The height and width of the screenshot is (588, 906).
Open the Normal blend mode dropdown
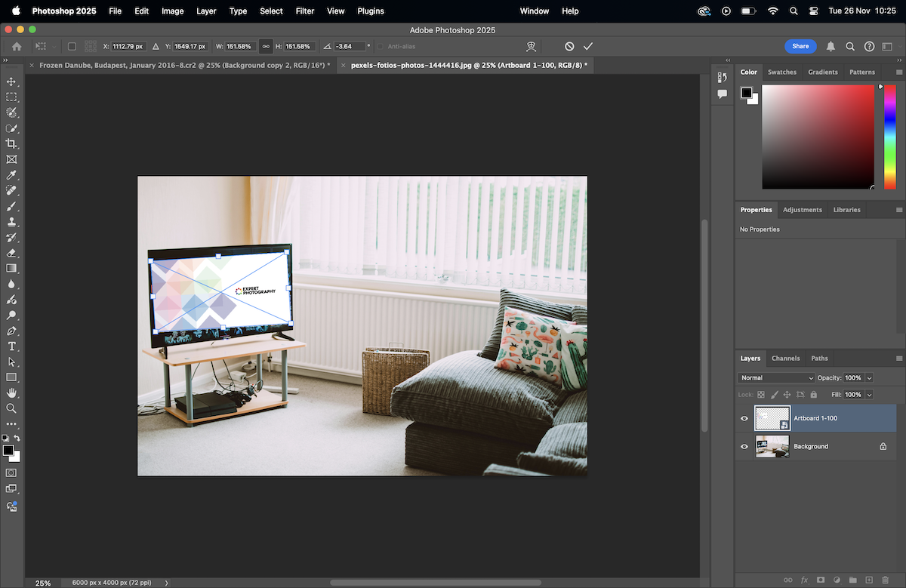tap(776, 377)
